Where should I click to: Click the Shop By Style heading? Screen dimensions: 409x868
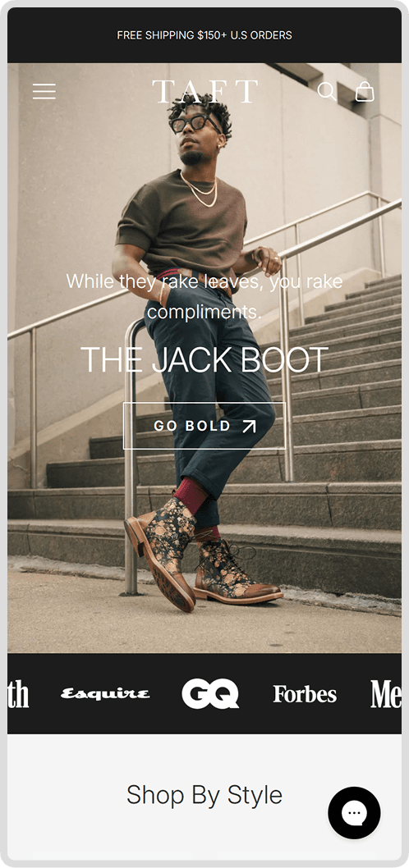pyautogui.click(x=204, y=795)
